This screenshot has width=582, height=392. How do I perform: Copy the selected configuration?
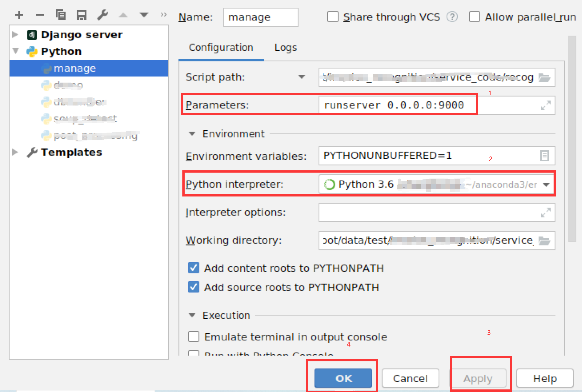pyautogui.click(x=60, y=15)
